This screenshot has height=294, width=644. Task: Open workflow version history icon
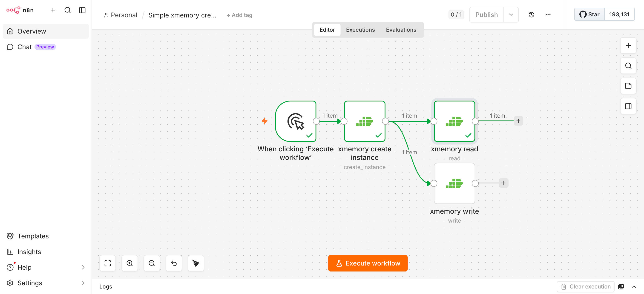point(531,15)
